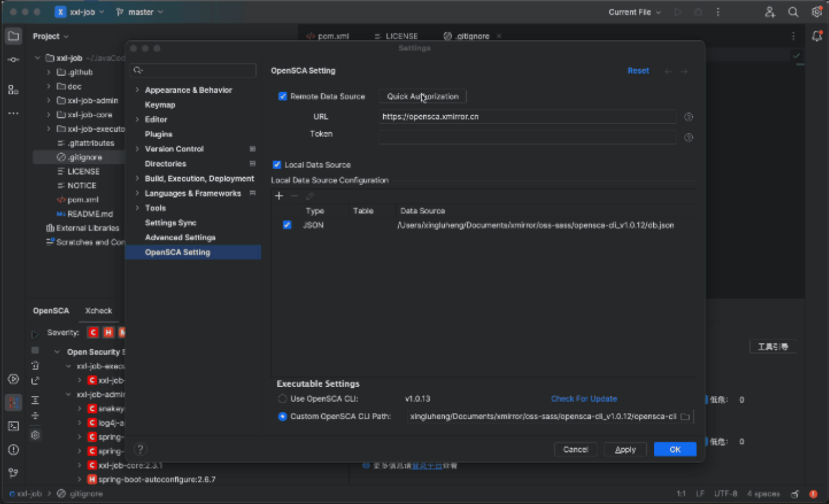The image size is (829, 504).
Task: Open the master branch dropdown
Action: click(x=140, y=12)
